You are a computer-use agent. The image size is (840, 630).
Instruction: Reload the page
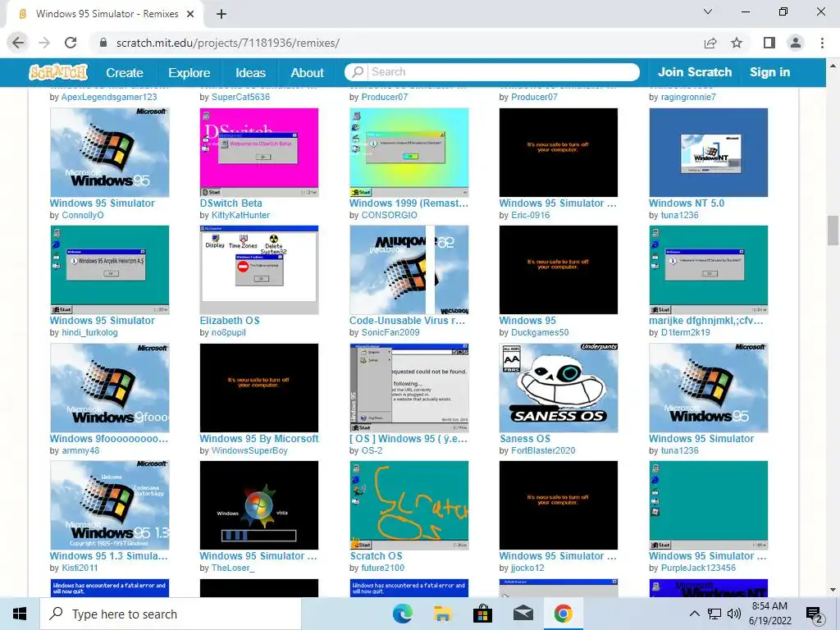71,43
